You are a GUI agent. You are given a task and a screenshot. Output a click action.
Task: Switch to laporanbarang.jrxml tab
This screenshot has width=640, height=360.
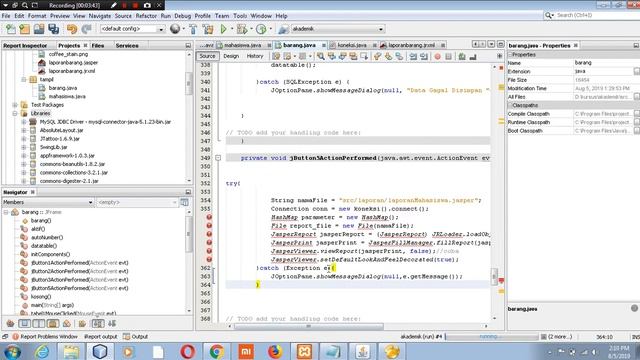(411, 45)
